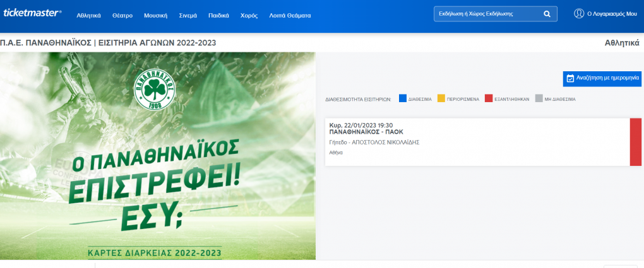Click Αναζήτηση με ημερομηνία button

pos(602,79)
